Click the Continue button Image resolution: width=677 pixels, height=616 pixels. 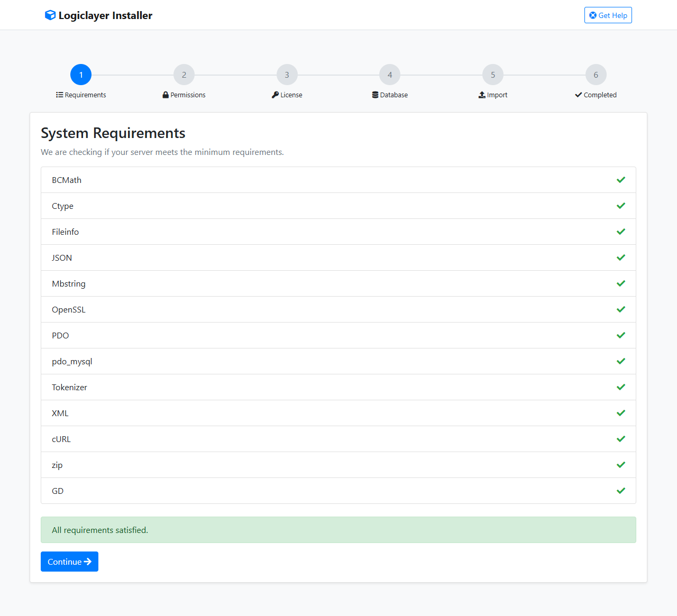tap(69, 562)
